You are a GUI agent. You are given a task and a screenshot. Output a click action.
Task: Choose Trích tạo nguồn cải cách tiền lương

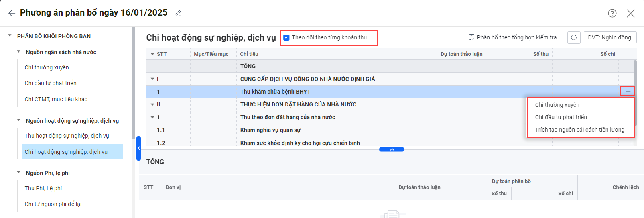click(x=579, y=130)
